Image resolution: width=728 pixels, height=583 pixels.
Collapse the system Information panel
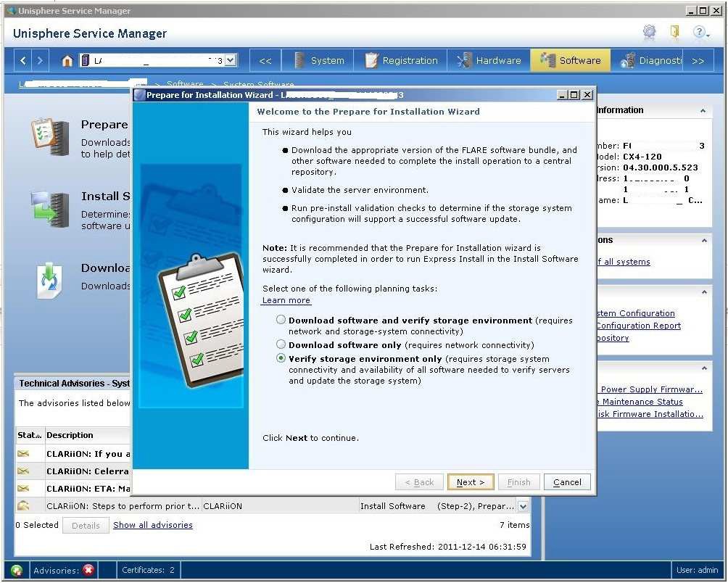click(x=703, y=111)
